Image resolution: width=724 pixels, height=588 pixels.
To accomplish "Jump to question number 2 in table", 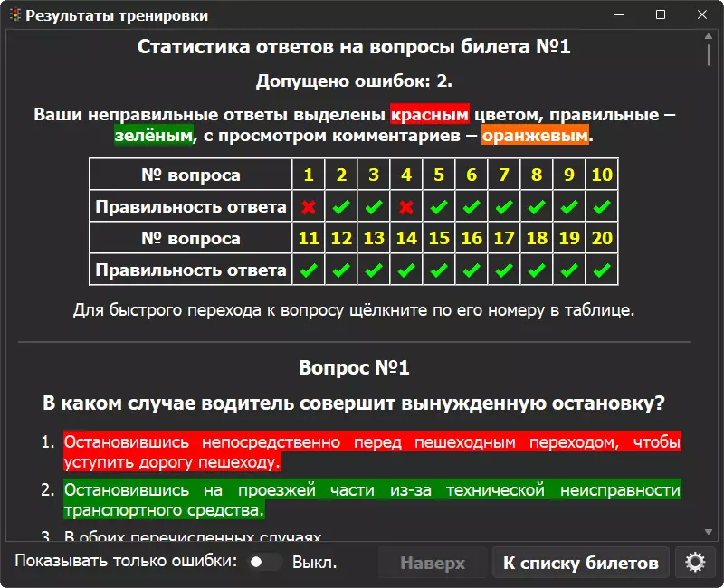I will click(x=341, y=175).
